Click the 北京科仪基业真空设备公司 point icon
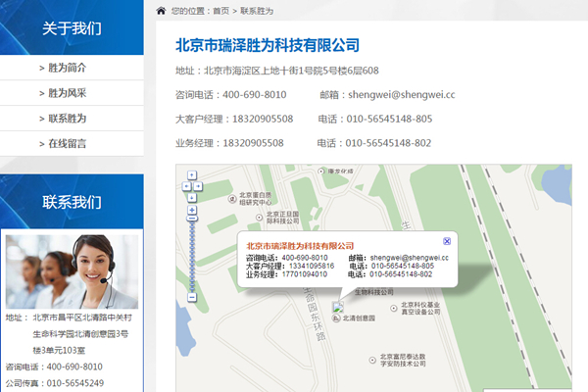The height and width of the screenshot is (392, 588). 393,309
